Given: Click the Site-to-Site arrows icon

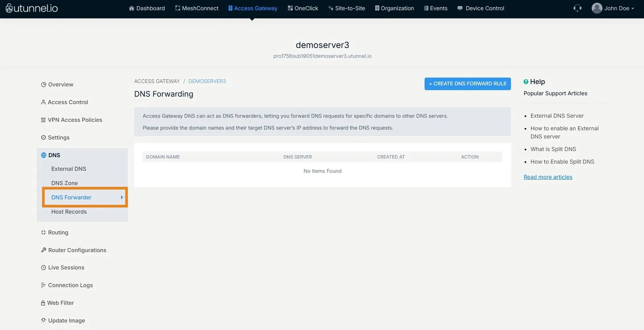Looking at the screenshot, I should [x=331, y=8].
